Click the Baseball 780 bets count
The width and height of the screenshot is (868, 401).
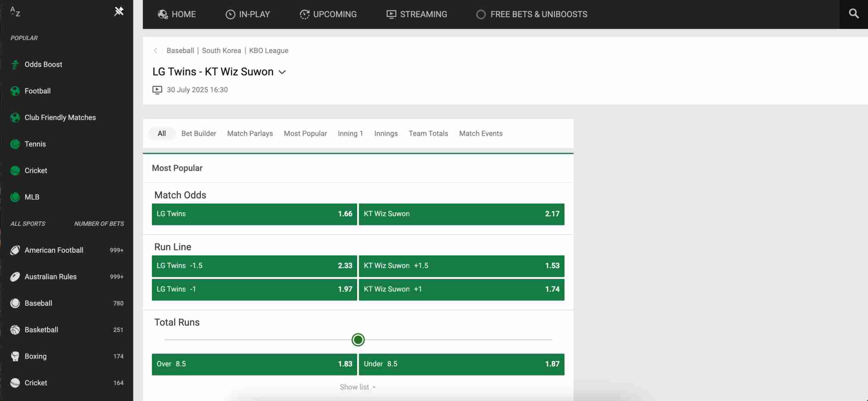click(118, 303)
